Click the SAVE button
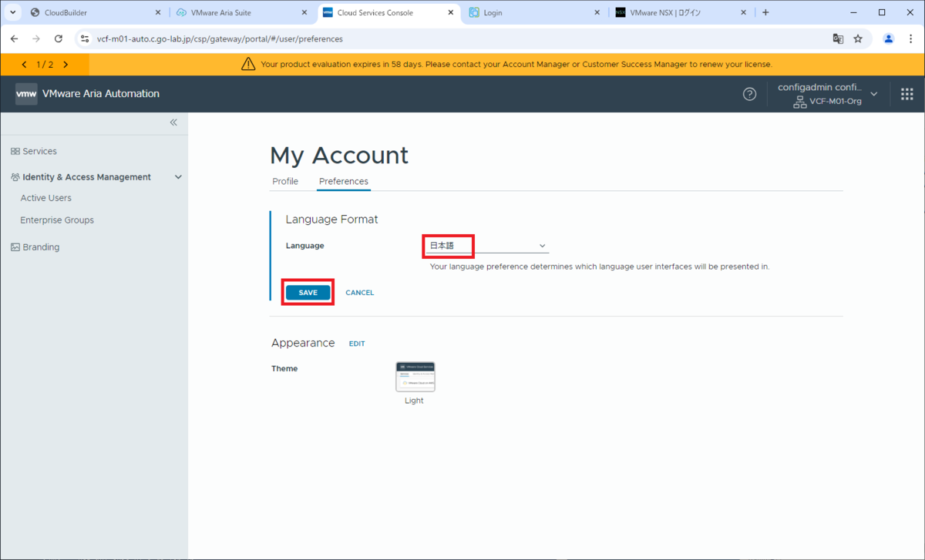Viewport: 925px width, 560px height. (308, 293)
